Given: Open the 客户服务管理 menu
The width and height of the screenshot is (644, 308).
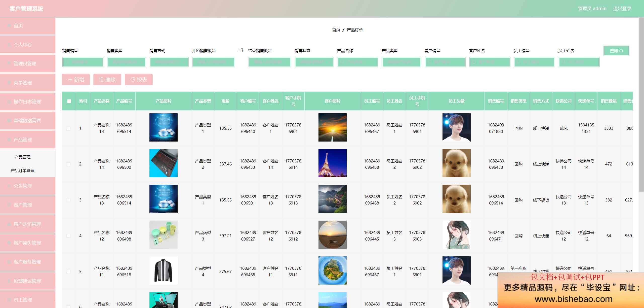Looking at the screenshot, I should (x=28, y=262).
